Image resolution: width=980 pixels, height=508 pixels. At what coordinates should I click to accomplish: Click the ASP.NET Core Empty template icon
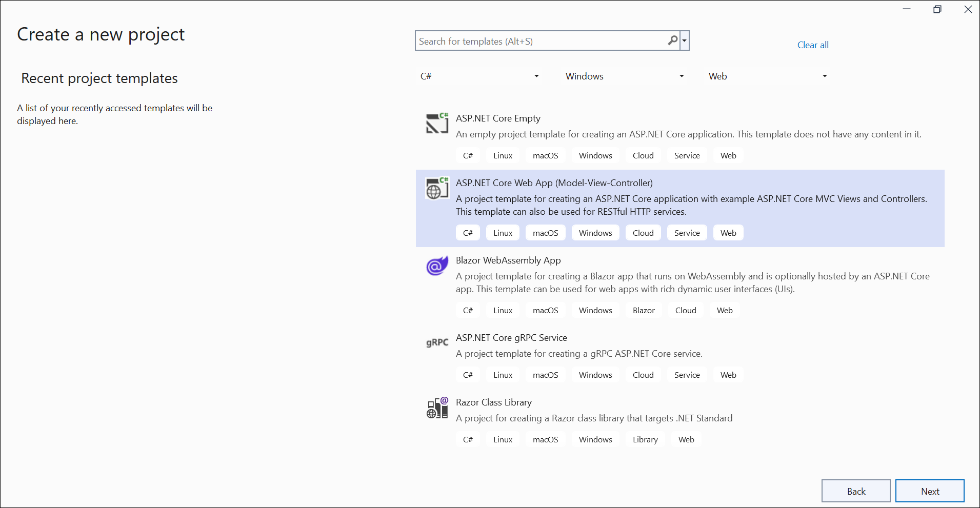tap(437, 123)
